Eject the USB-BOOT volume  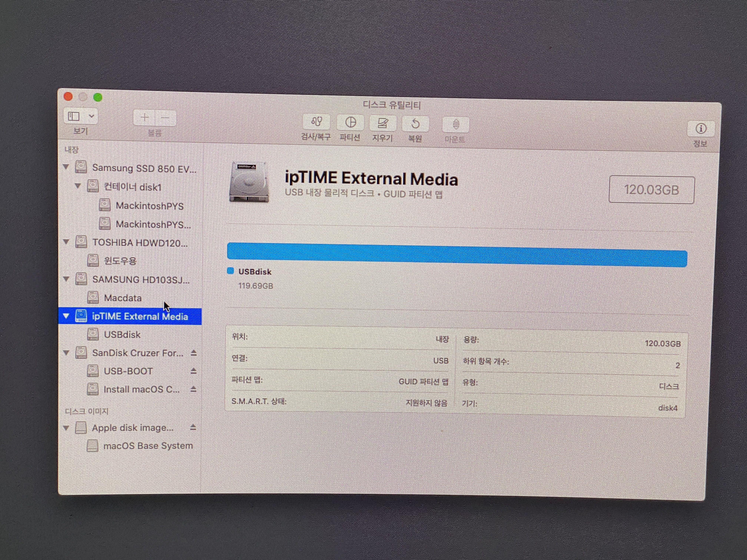click(x=193, y=371)
